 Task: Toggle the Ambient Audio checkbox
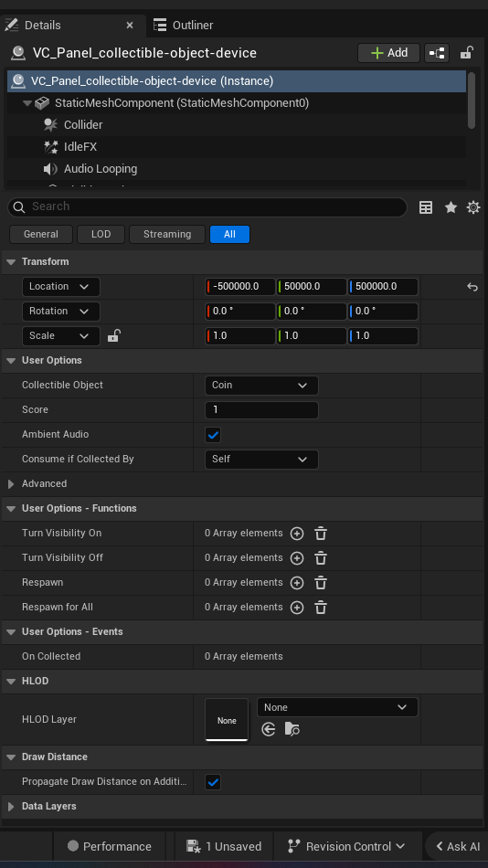pos(213,435)
